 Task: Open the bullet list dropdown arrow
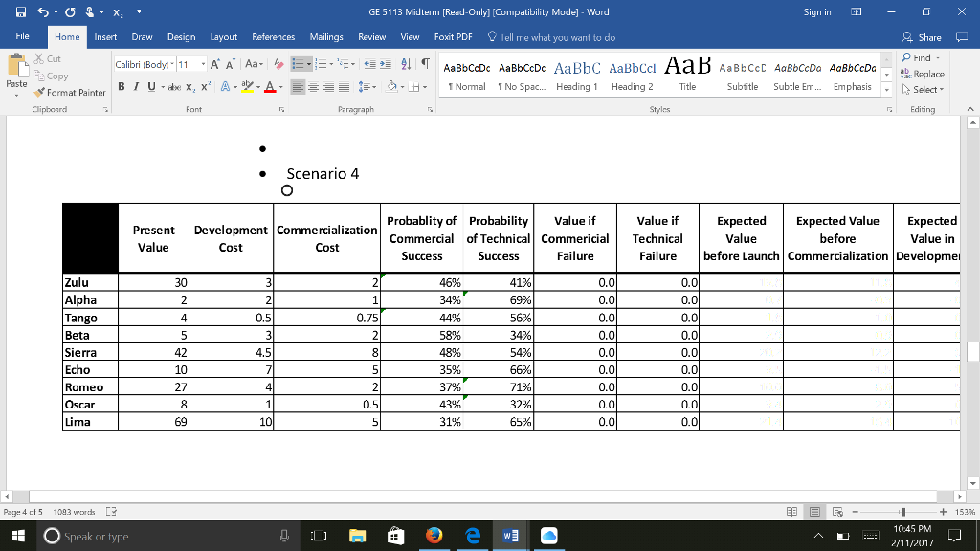pyautogui.click(x=308, y=64)
